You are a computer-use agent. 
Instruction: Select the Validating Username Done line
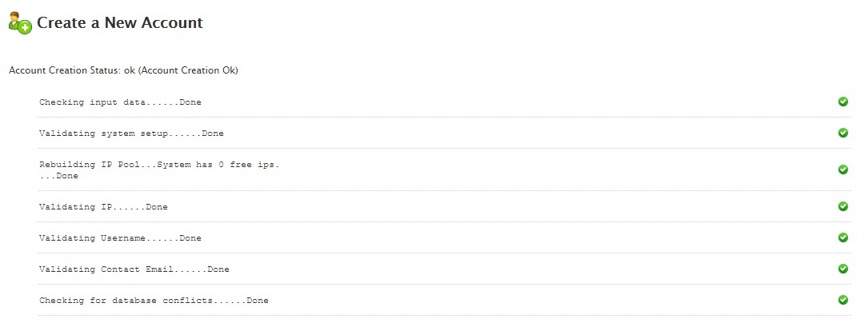pyautogui.click(x=120, y=238)
